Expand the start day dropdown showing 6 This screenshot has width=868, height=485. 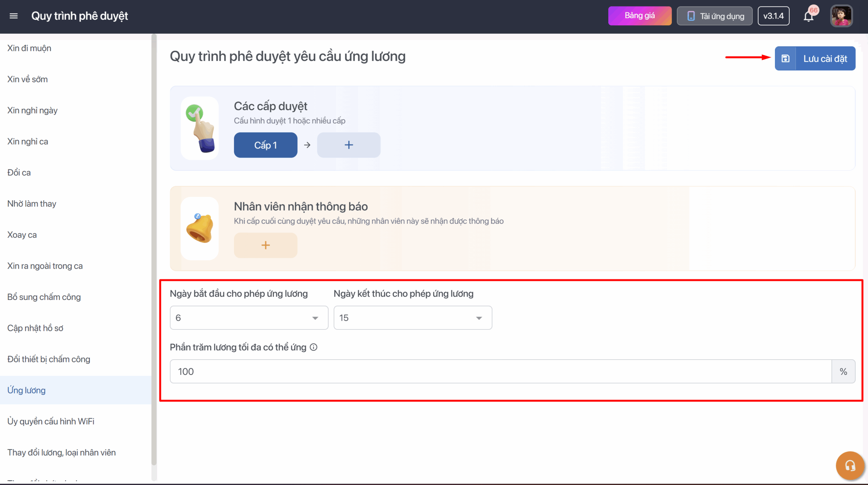coord(249,318)
